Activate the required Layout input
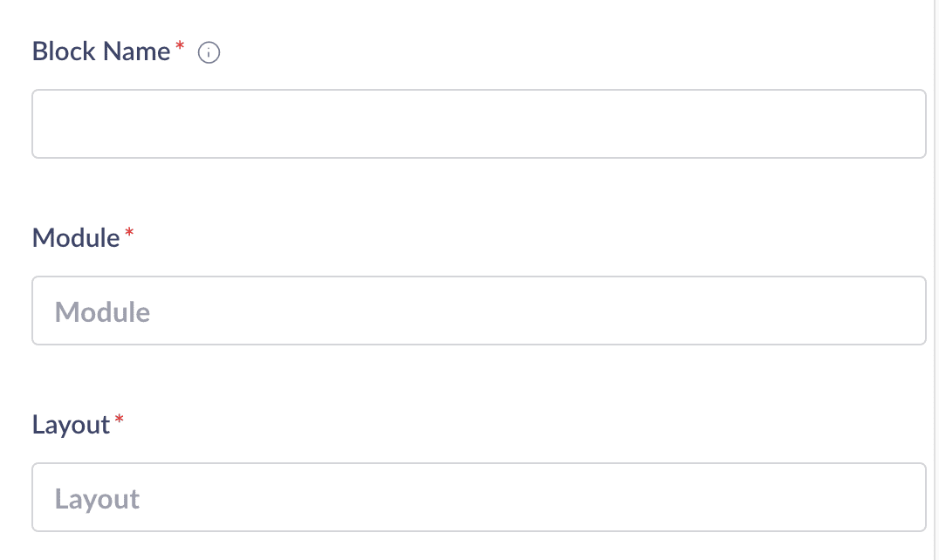This screenshot has height=560, width=939. [478, 497]
